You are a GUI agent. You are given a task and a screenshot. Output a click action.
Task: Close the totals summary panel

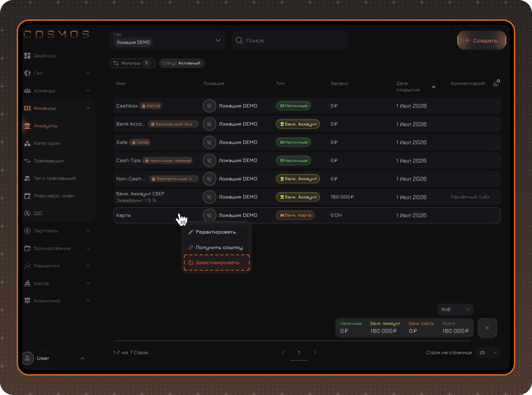click(487, 328)
